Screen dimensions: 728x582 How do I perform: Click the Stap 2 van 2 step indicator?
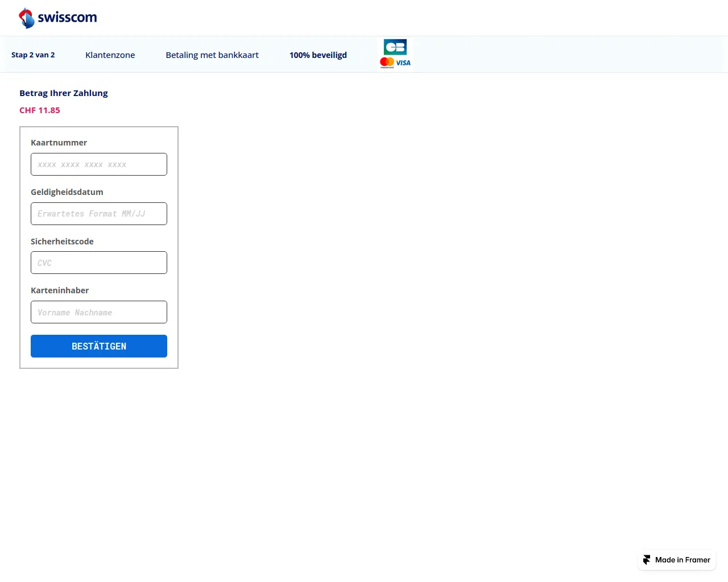point(33,55)
